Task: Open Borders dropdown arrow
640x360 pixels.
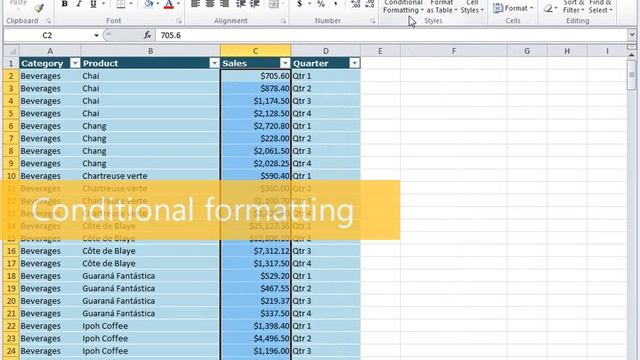Action: pos(131,4)
